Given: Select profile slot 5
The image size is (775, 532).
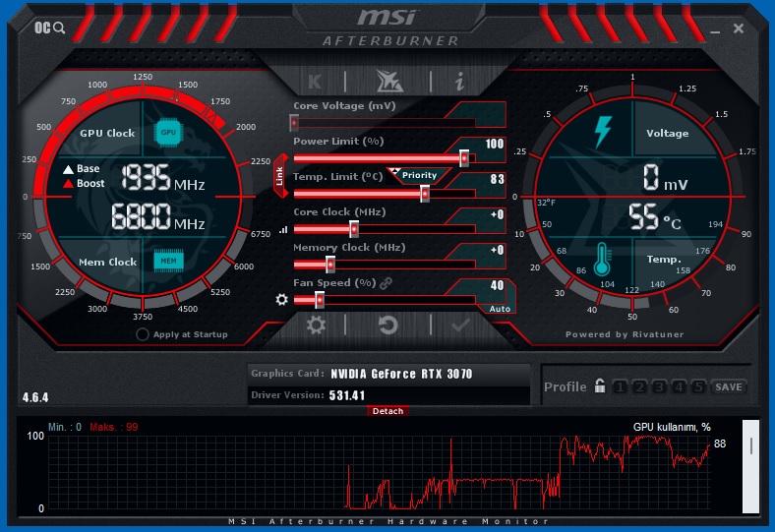Looking at the screenshot, I should coord(698,386).
